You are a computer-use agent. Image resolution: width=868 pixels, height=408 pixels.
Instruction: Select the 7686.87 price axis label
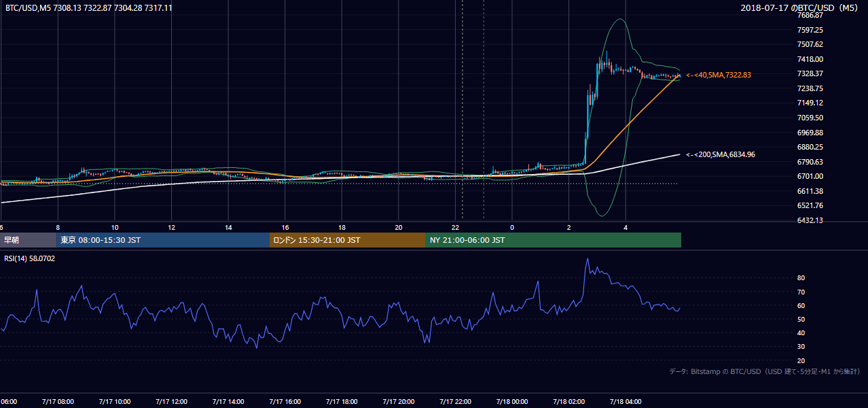tap(810, 15)
